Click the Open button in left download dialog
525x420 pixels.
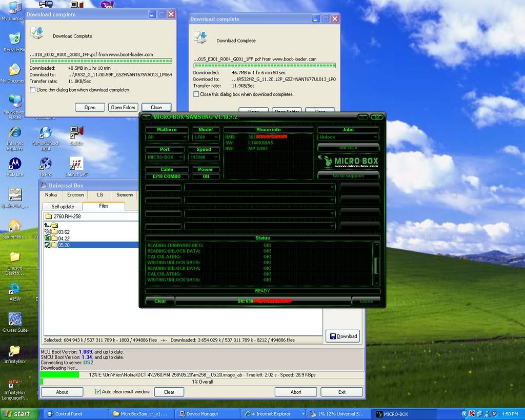click(x=90, y=107)
